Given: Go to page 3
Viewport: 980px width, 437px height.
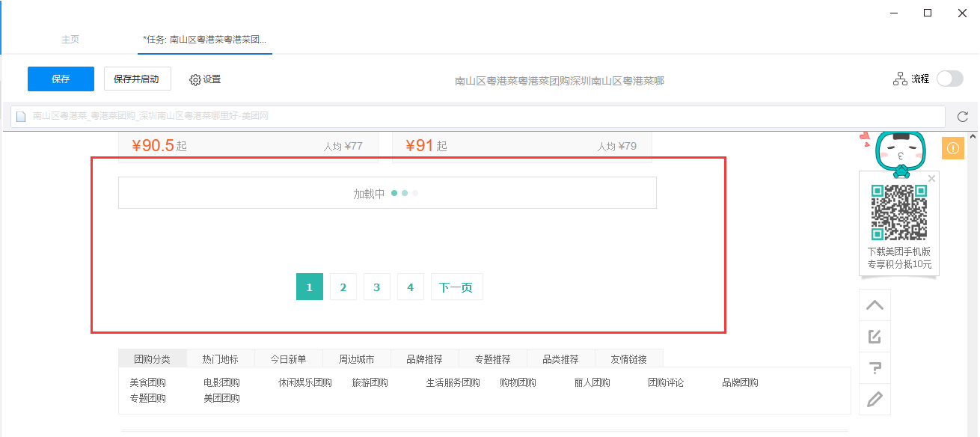Looking at the screenshot, I should click(x=377, y=287).
